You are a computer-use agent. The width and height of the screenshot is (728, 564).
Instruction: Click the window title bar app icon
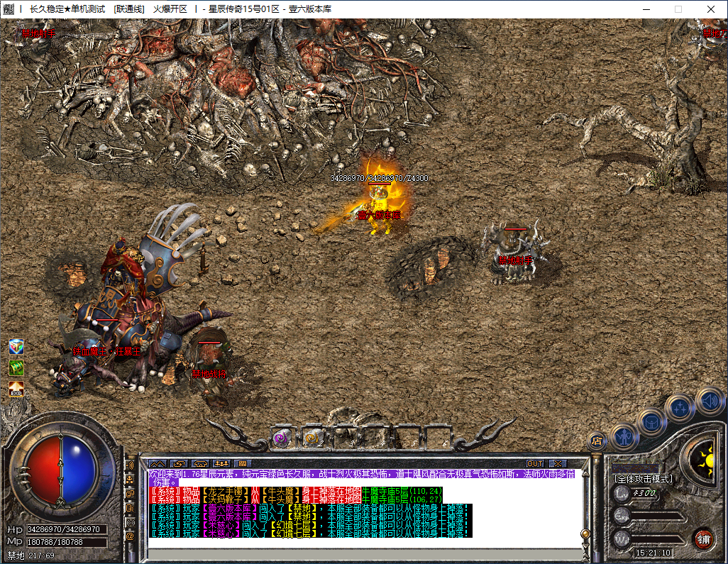9,9
